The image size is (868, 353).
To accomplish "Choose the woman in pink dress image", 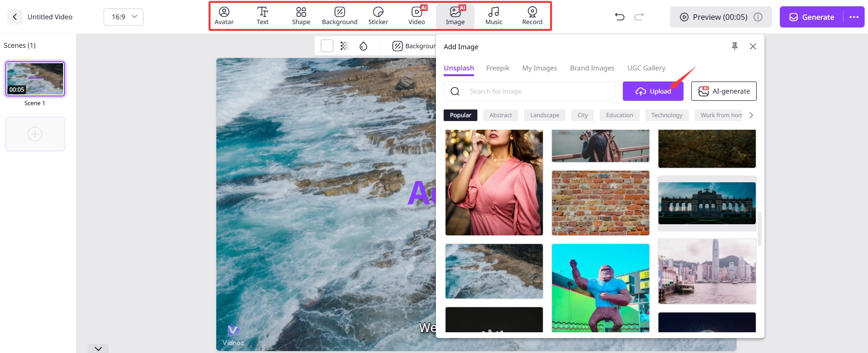I will [x=494, y=182].
